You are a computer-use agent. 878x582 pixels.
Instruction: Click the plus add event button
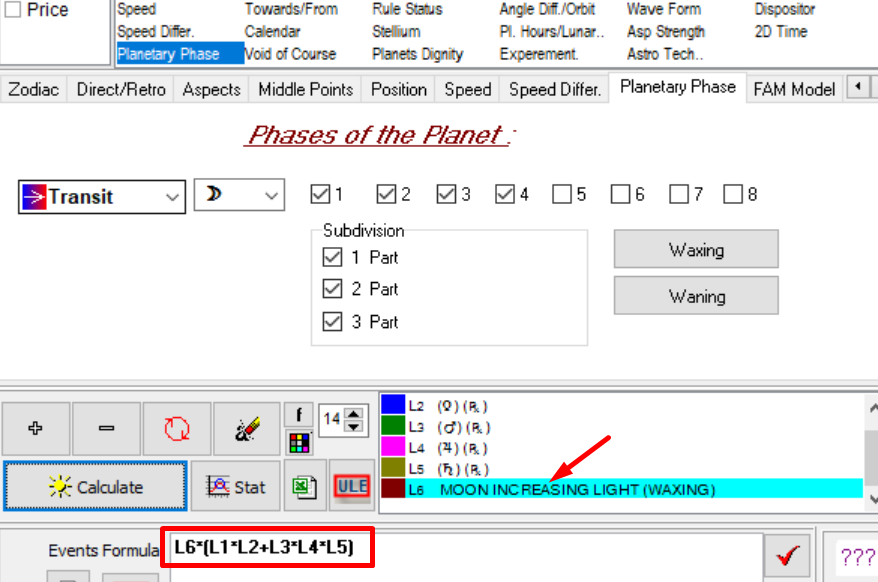[36, 428]
